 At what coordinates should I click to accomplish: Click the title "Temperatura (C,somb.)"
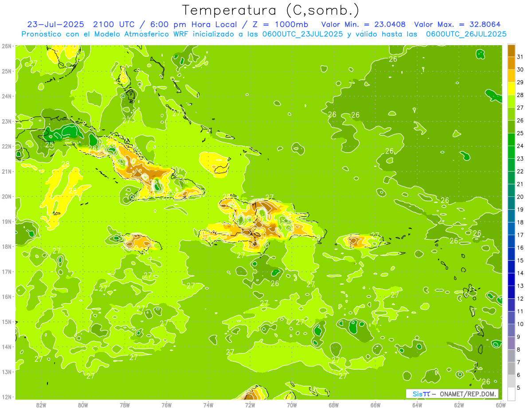271,10
